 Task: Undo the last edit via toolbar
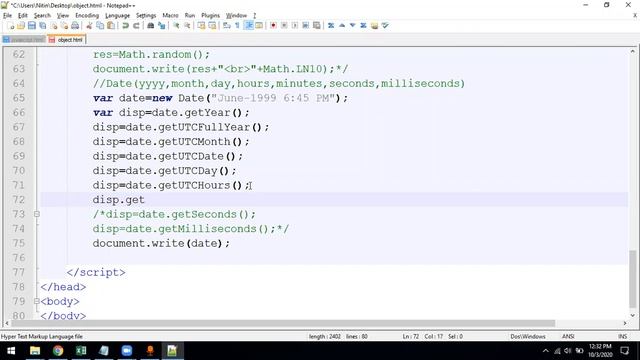coord(125,26)
